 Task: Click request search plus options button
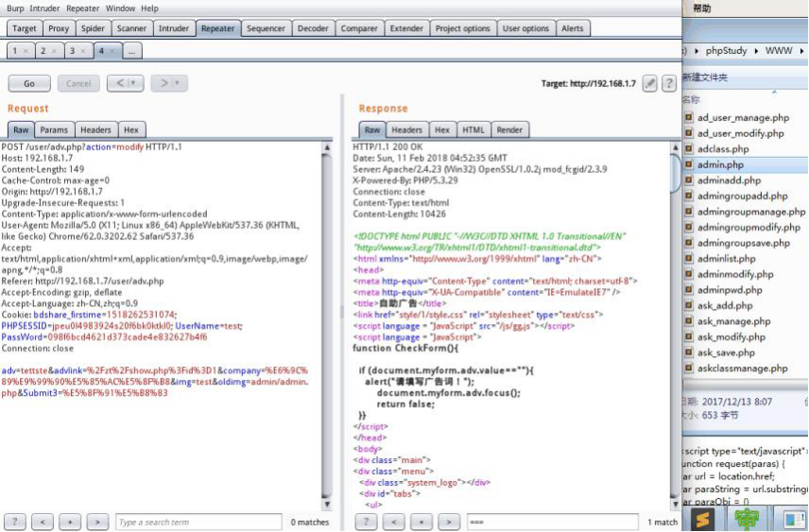pos(70,523)
